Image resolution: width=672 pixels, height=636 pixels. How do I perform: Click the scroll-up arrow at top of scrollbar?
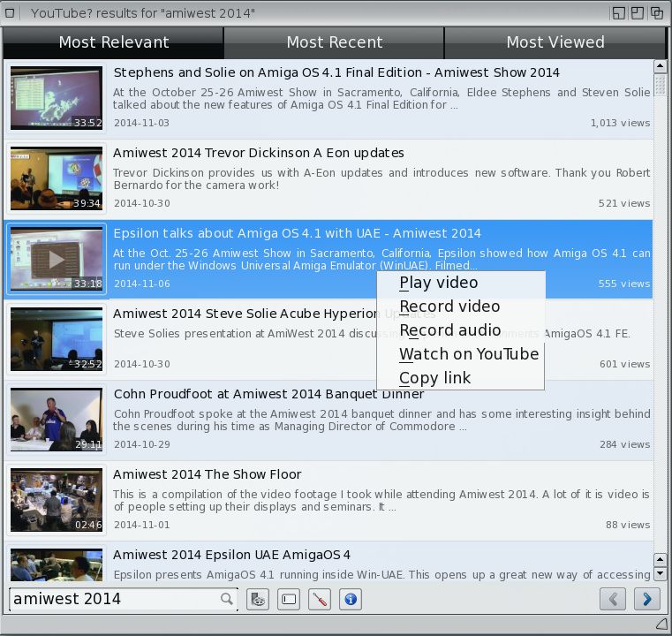tap(660, 66)
